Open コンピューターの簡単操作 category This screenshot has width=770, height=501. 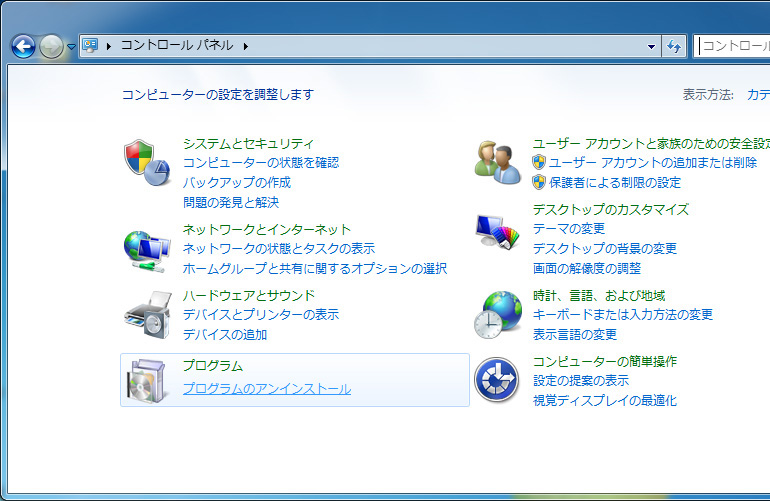coord(605,362)
